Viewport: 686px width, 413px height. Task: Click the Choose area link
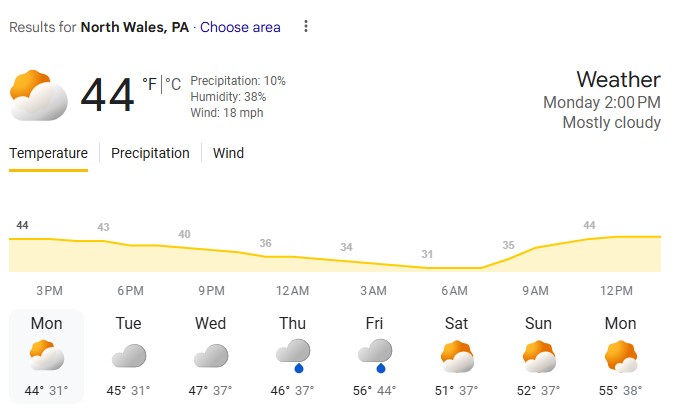coord(240,27)
